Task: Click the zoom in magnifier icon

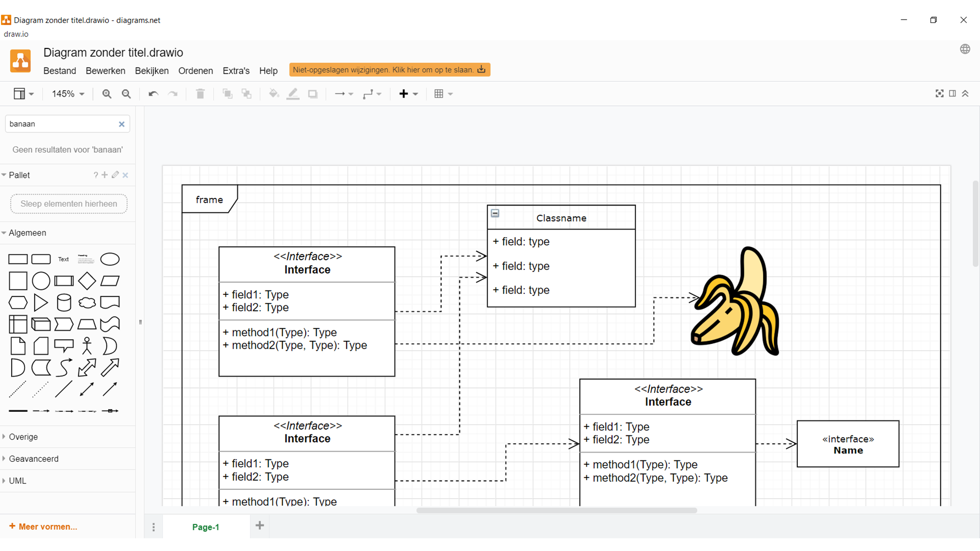Action: point(106,94)
